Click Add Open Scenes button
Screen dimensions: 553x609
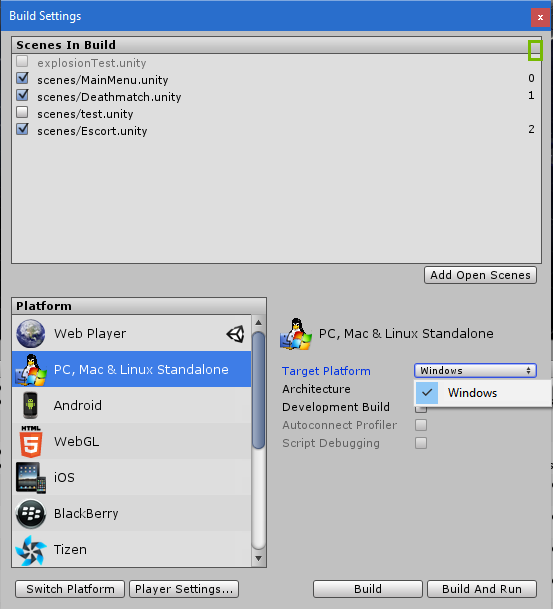[480, 275]
